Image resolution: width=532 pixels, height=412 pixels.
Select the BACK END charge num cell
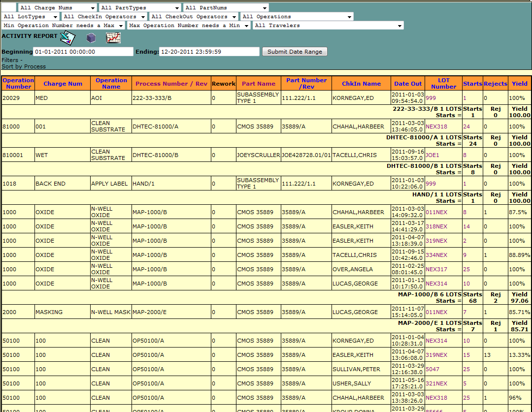point(63,184)
